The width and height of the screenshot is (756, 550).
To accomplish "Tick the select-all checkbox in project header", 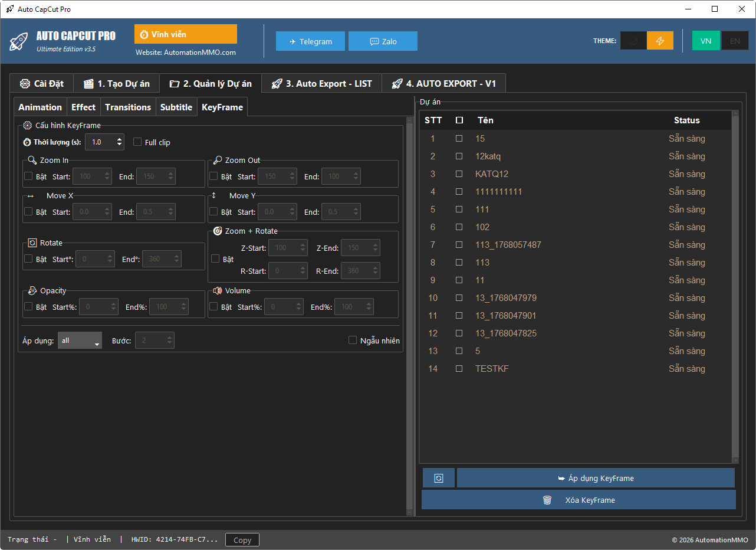I will click(x=459, y=120).
